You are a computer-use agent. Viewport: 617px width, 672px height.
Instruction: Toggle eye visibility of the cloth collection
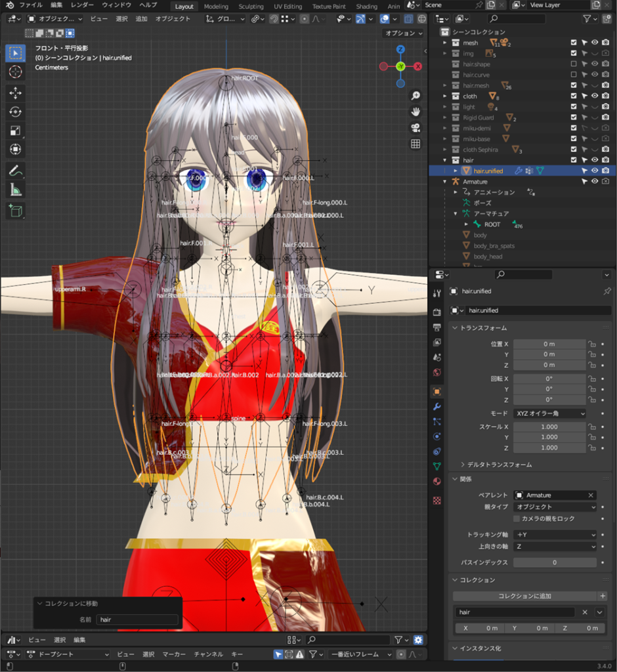pos(595,96)
